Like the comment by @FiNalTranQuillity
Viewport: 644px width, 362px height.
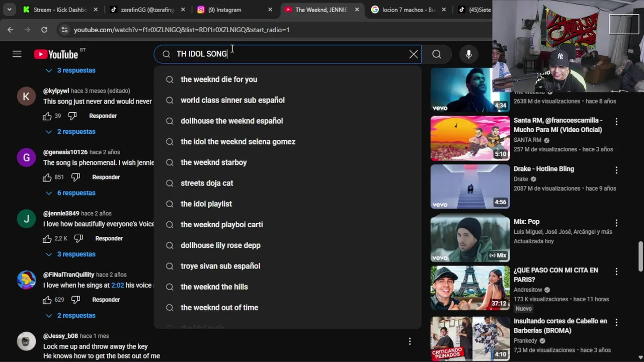click(x=47, y=300)
